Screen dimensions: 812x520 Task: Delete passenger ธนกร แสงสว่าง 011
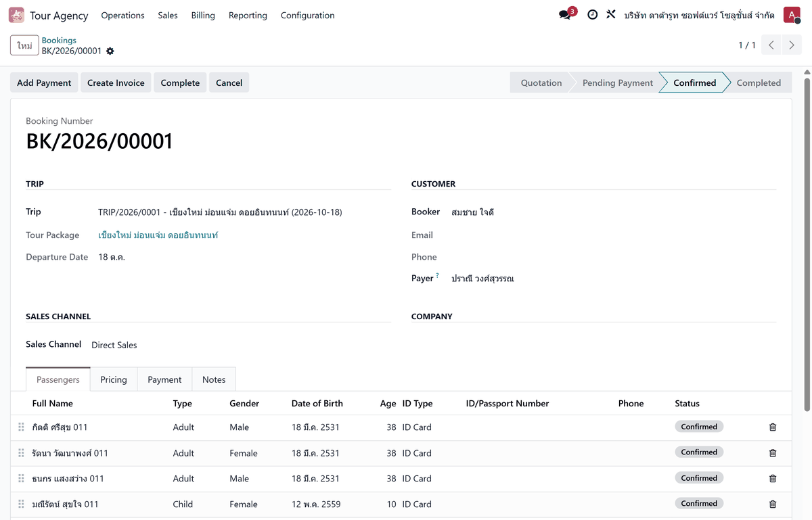click(773, 479)
